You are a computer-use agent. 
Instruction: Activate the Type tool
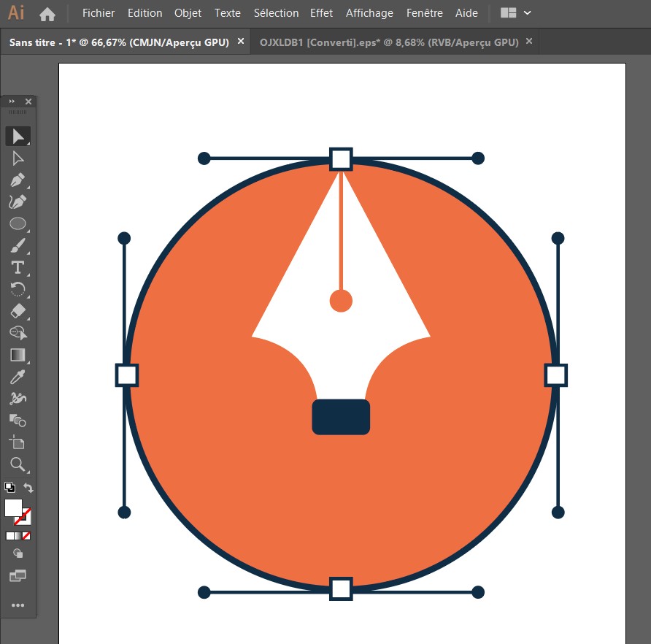click(18, 267)
